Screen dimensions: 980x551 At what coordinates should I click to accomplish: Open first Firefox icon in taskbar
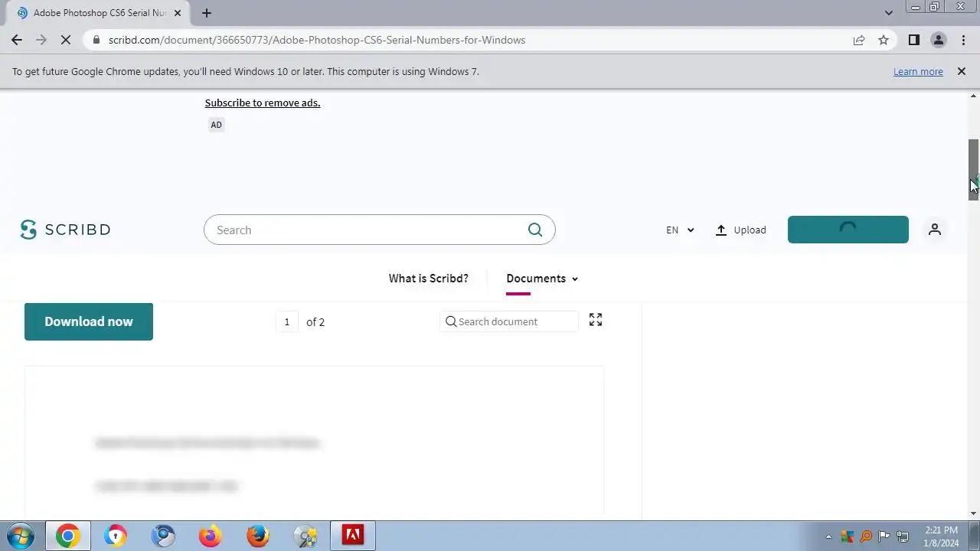click(x=211, y=536)
